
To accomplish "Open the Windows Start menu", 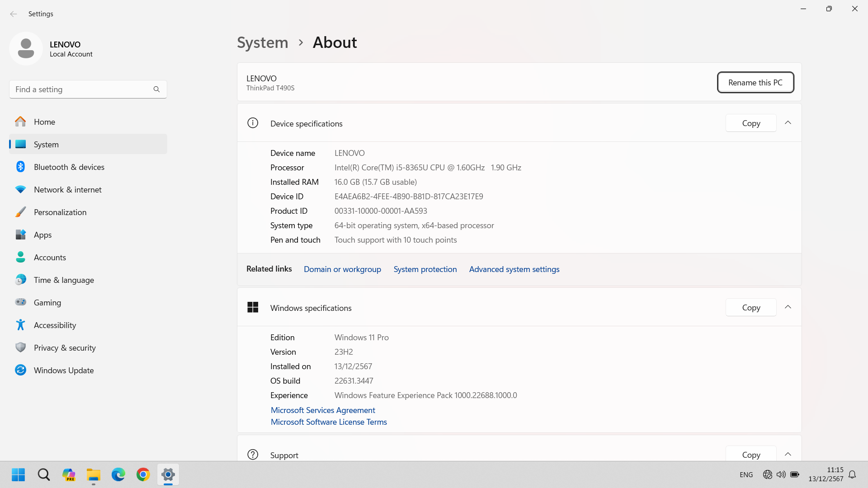I will [x=19, y=474].
